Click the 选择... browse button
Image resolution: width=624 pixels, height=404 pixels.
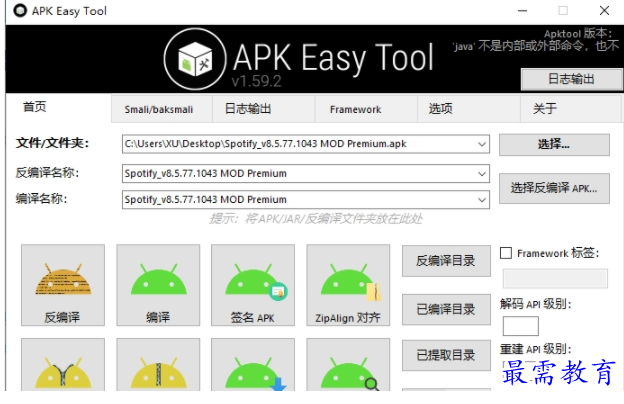point(554,144)
